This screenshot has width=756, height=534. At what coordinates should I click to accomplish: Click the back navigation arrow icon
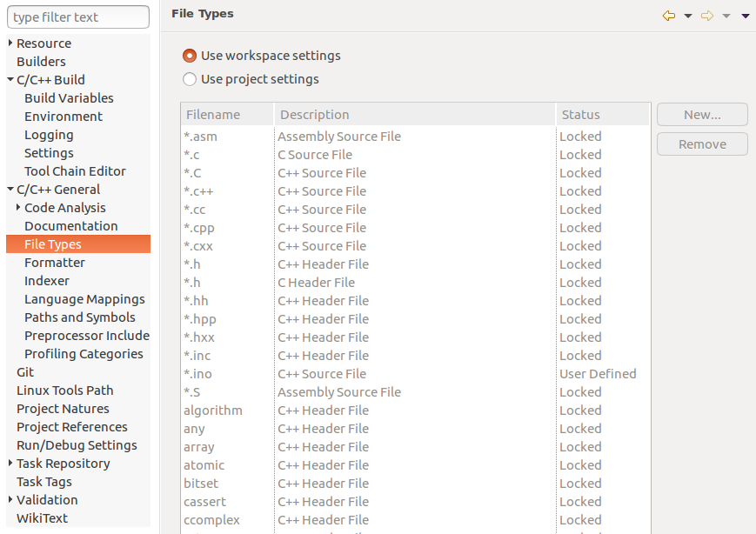pos(669,16)
